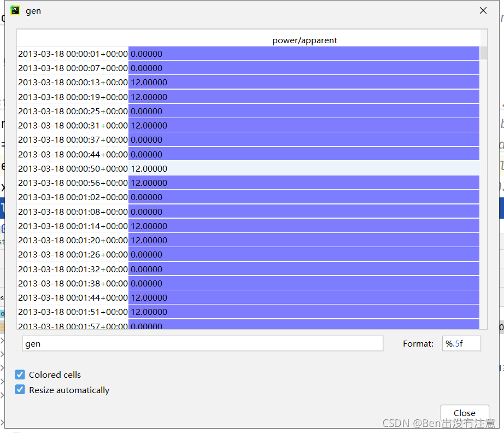Click value cell 0.00000 in row 00:01:08
504x433 pixels.
[x=304, y=212]
